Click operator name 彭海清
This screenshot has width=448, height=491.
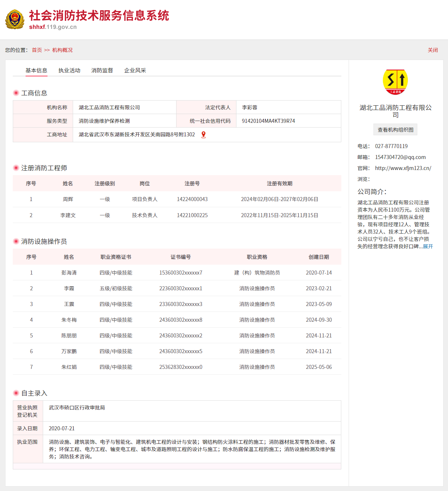pyautogui.click(x=69, y=273)
